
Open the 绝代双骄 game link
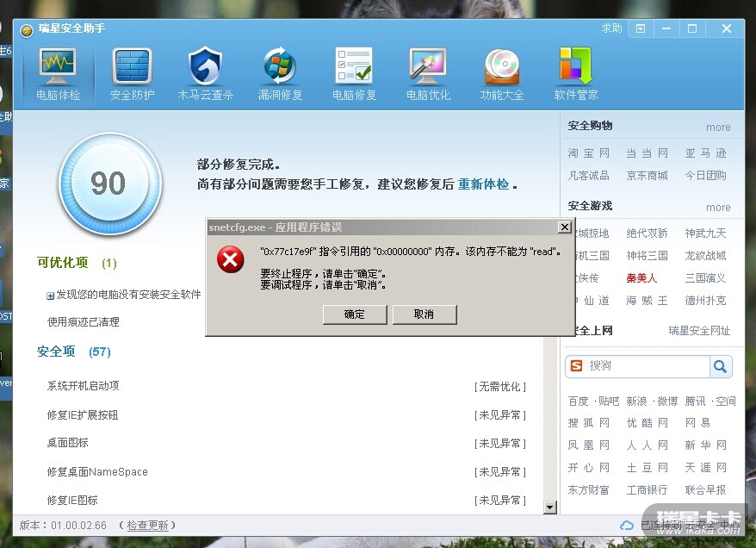[647, 234]
